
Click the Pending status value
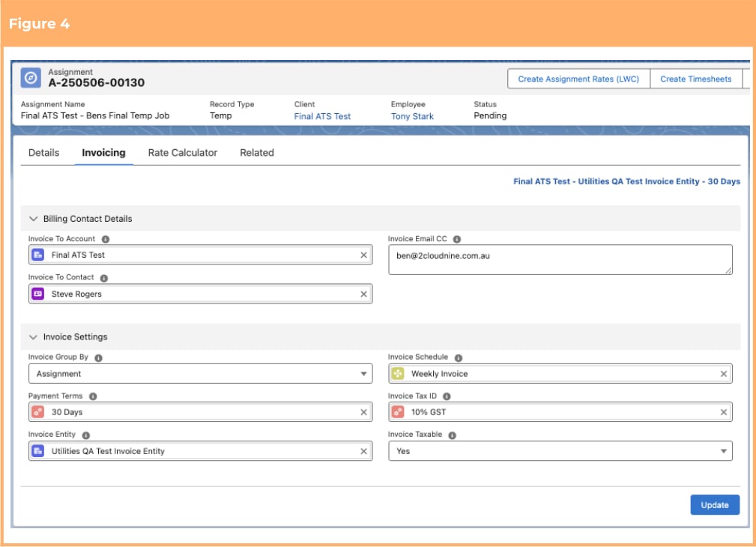click(490, 115)
